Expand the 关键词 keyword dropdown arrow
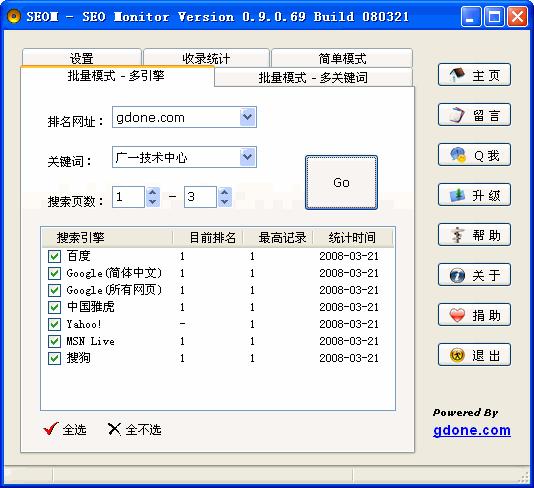Screen dimensions: 534x488 [x=248, y=157]
